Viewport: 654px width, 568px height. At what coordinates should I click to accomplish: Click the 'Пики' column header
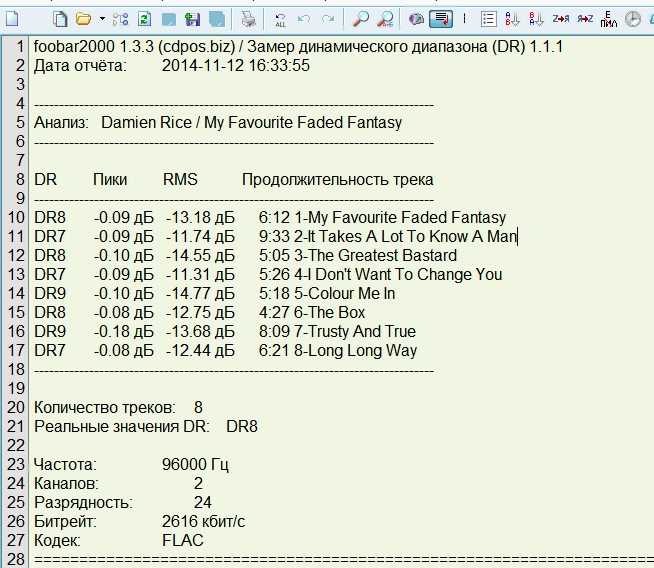(x=110, y=180)
